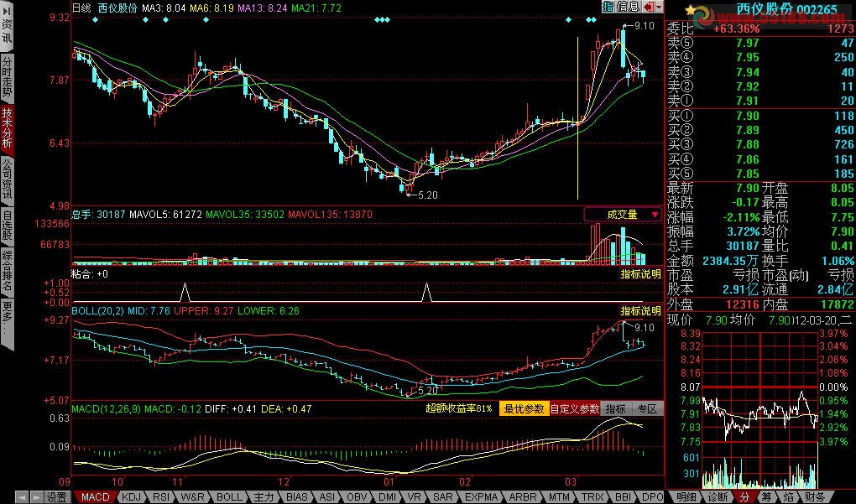Click the 日线 period label

81,8
